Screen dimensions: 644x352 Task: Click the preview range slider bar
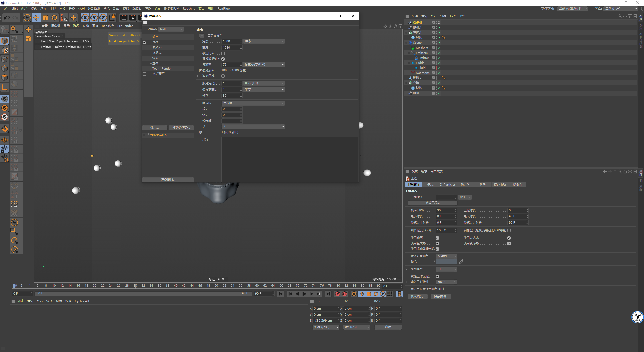point(143,294)
